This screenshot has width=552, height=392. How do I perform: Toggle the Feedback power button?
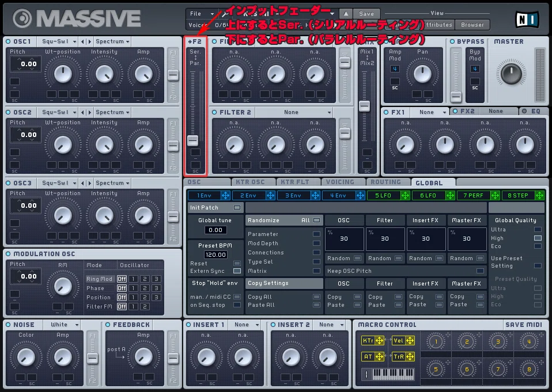108,325
